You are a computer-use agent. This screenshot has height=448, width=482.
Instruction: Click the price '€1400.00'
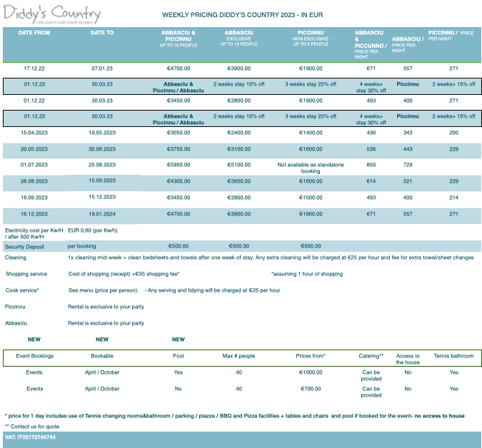click(x=311, y=133)
